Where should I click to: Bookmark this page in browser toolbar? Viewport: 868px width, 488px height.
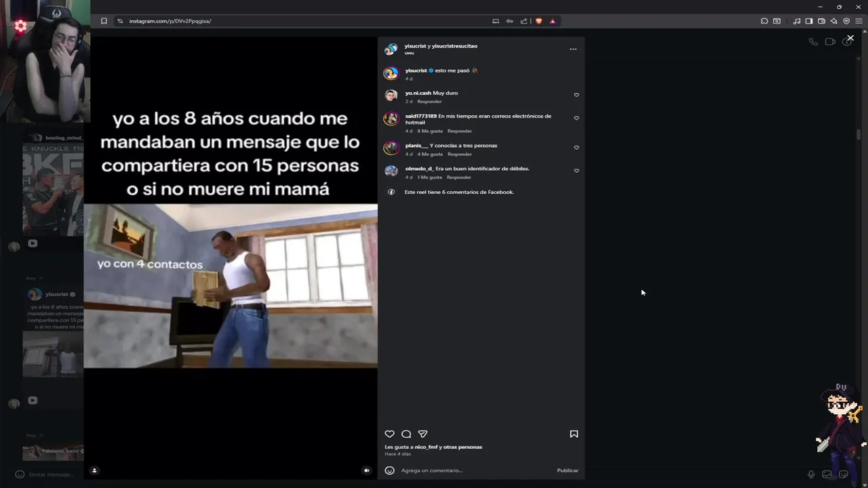pyautogui.click(x=104, y=21)
